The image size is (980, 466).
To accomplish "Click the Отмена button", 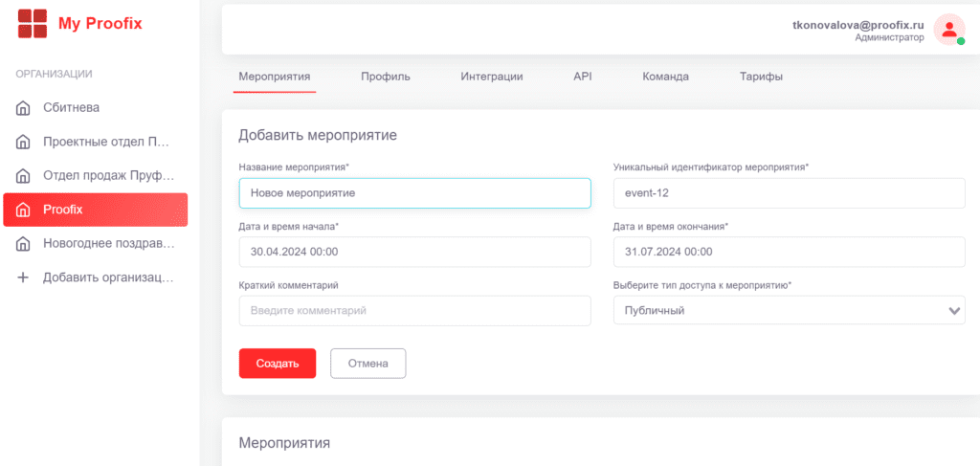I will click(x=367, y=364).
